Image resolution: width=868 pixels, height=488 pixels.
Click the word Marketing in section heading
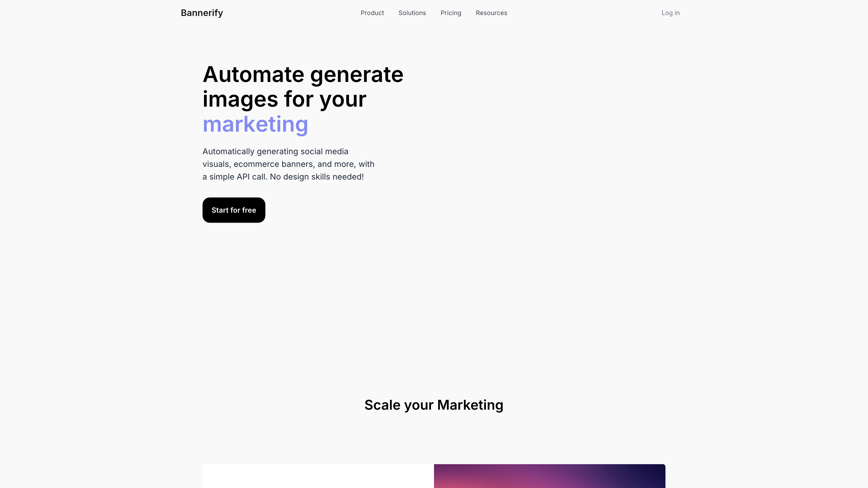[x=470, y=405]
